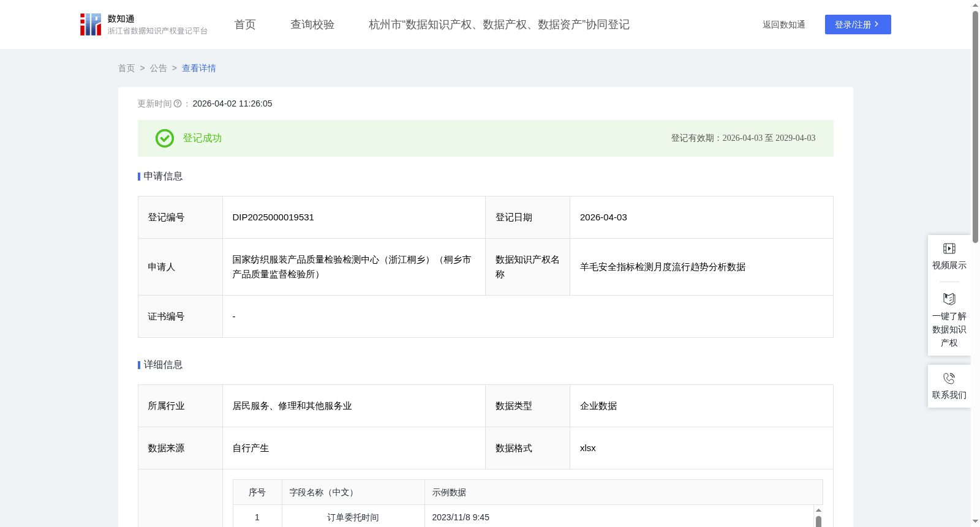Screen dimensions: 980x527
Task: Go to 首页 in top navigation
Action: [x=245, y=24]
